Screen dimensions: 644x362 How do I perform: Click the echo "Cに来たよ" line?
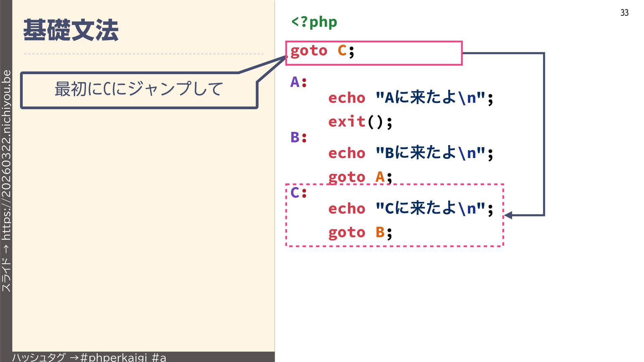tap(410, 208)
